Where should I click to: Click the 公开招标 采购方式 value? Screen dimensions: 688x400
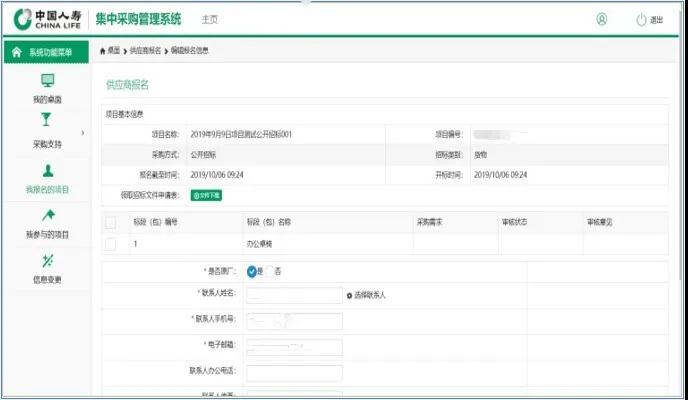click(x=203, y=155)
